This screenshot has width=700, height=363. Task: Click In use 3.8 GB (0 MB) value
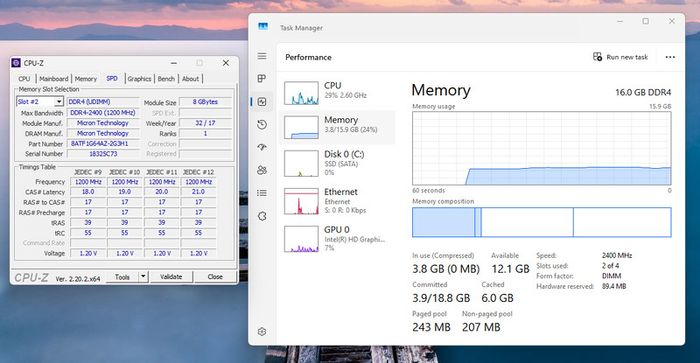click(x=446, y=269)
